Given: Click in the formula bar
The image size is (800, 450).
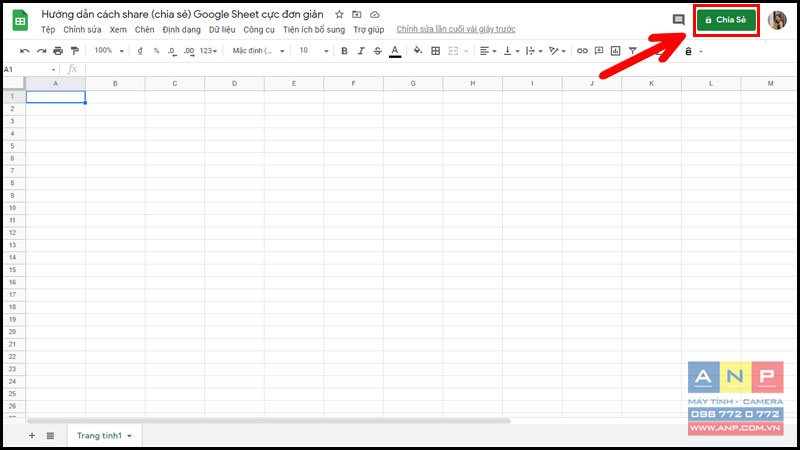Looking at the screenshot, I should coord(439,69).
